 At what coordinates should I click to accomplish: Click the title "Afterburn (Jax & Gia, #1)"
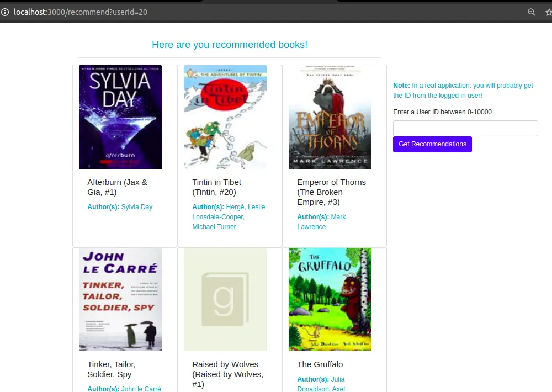click(117, 187)
